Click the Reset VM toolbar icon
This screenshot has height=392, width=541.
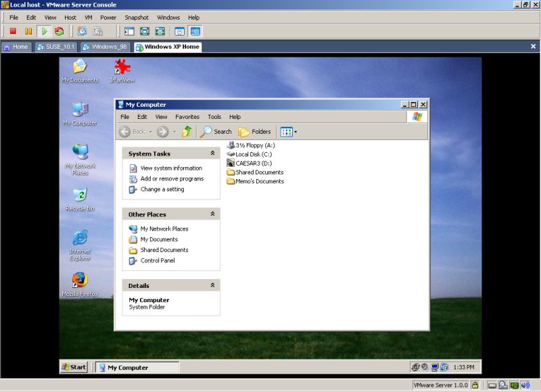click(60, 31)
